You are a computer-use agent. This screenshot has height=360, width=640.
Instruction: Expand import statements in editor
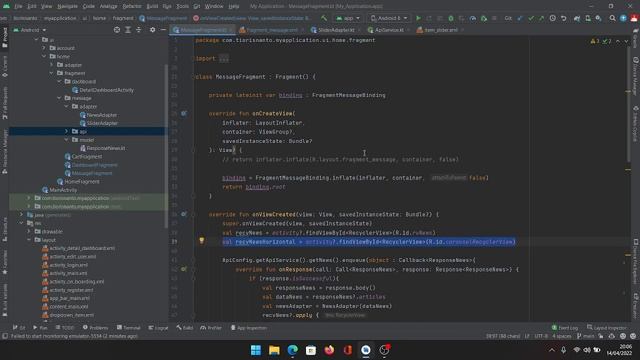pos(224,58)
